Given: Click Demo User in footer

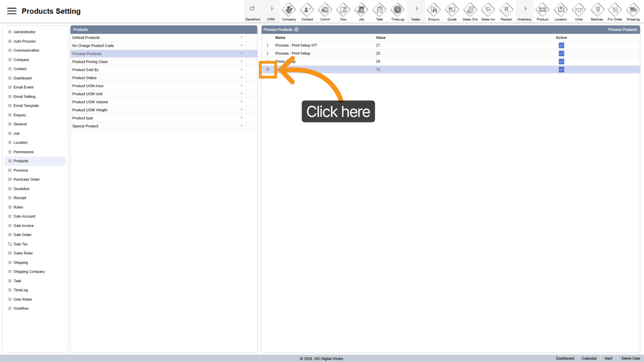Looking at the screenshot, I should [631, 359].
